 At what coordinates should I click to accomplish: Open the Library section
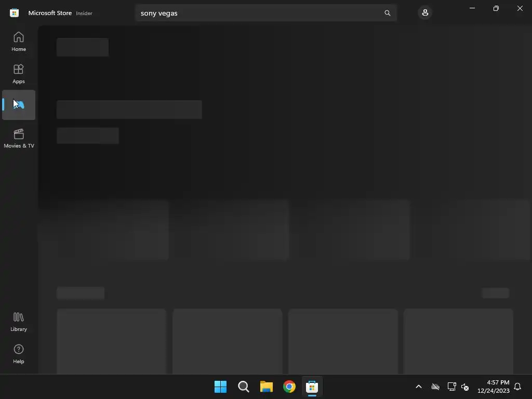tap(19, 322)
